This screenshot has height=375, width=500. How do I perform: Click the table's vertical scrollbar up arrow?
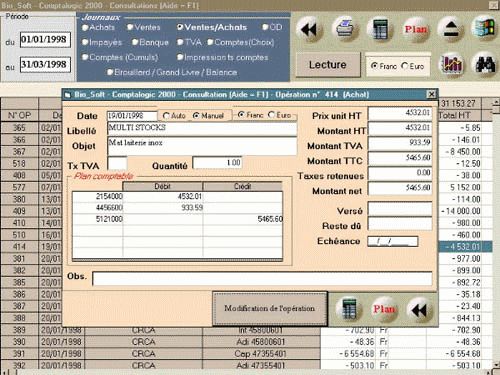pos(496,101)
